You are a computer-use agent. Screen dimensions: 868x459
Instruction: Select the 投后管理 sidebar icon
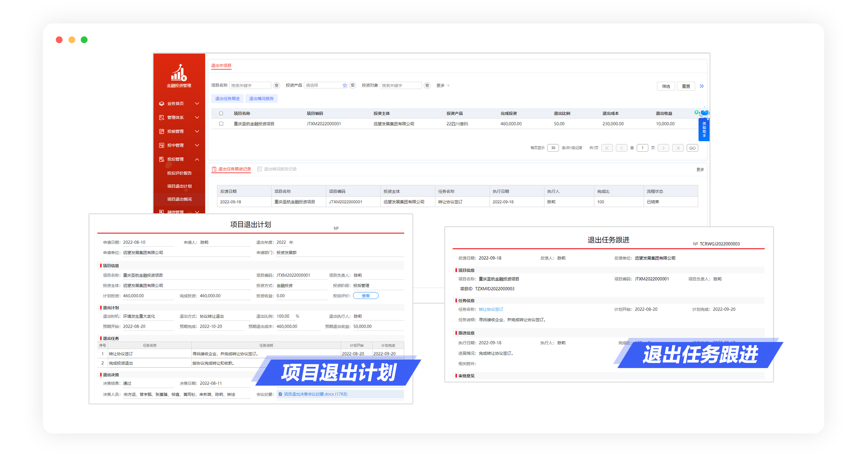coord(162,160)
